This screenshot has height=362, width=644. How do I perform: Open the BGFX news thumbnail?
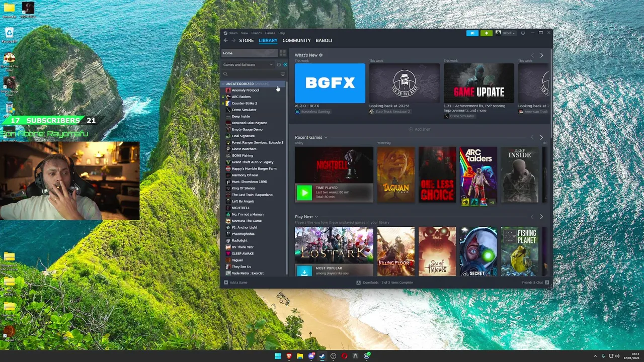[330, 83]
